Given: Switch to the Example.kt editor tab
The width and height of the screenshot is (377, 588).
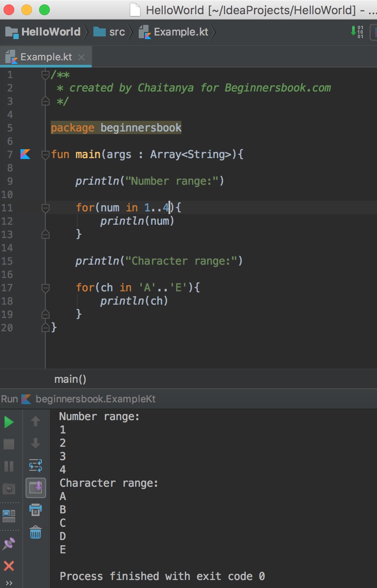Looking at the screenshot, I should [x=44, y=57].
